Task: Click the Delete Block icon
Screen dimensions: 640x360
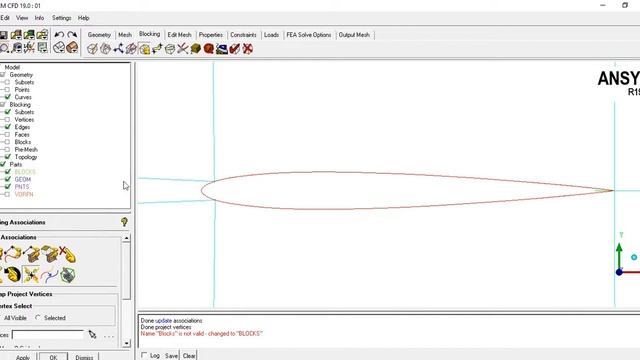Action: click(x=248, y=49)
